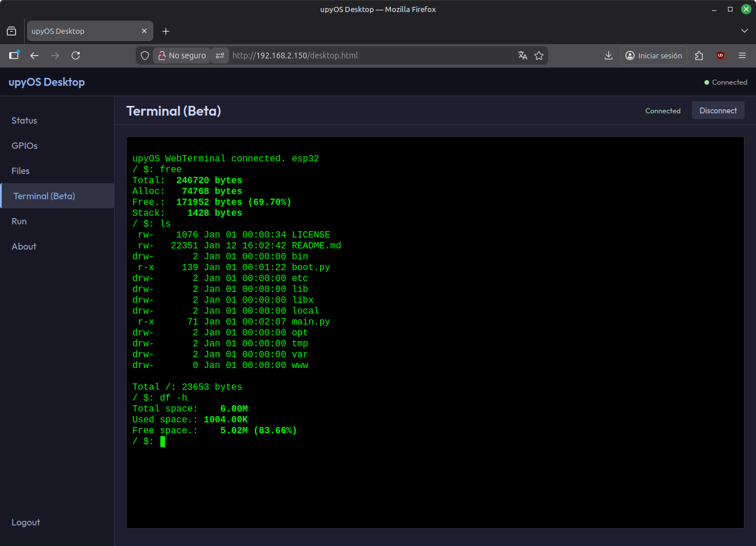Reload the current page
The image size is (756, 546).
[76, 56]
